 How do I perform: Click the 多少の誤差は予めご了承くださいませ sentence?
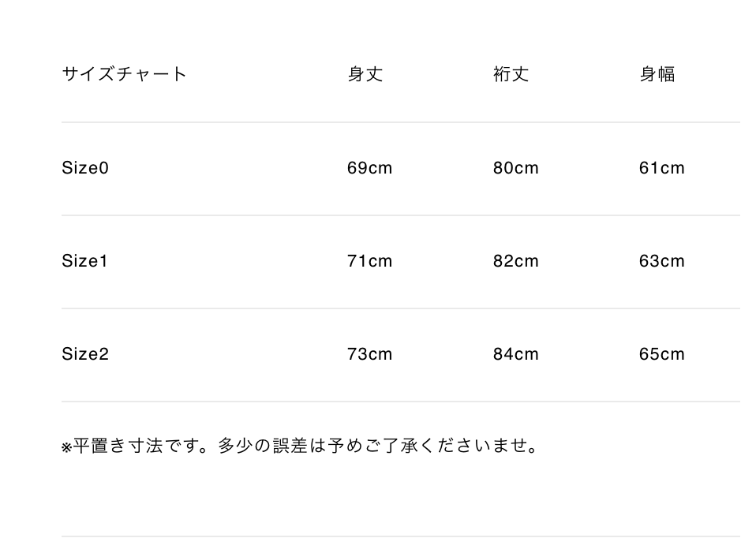[379, 446]
